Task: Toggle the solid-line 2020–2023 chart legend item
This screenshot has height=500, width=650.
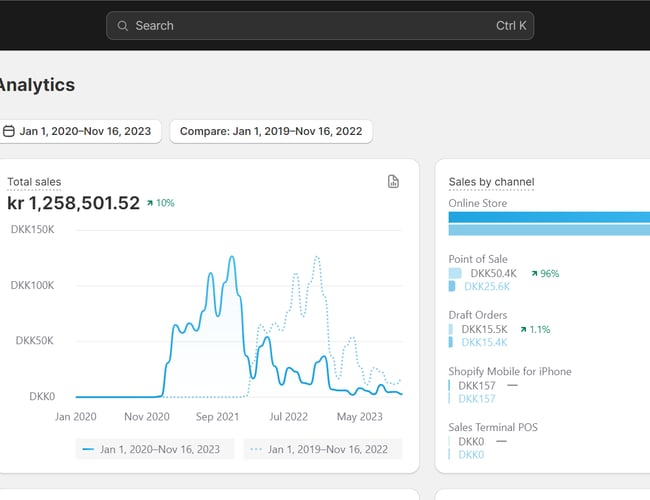Action: pos(157,449)
